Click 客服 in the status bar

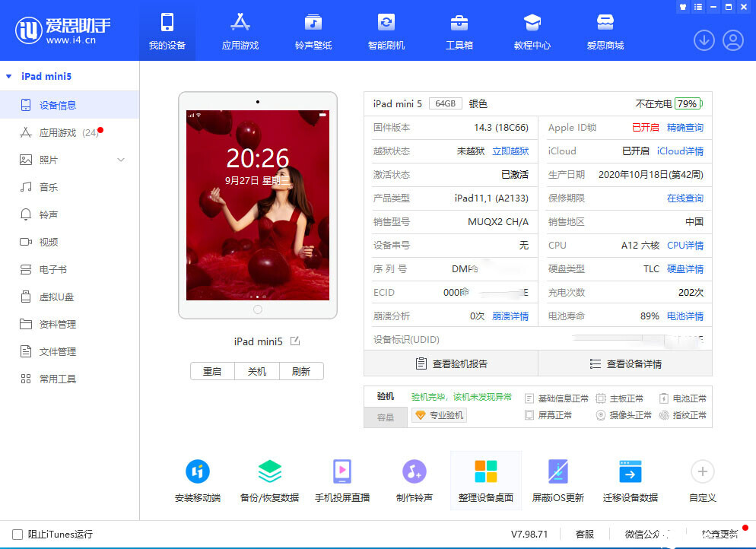[585, 534]
